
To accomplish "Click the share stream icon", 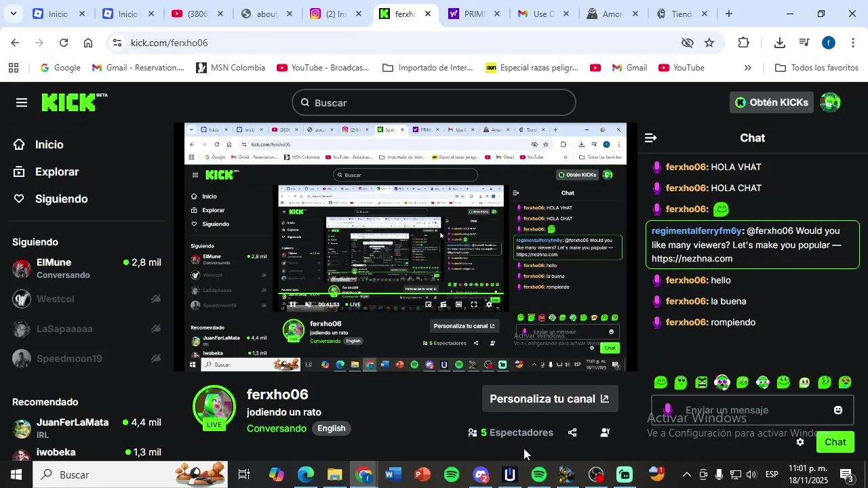I will click(572, 432).
